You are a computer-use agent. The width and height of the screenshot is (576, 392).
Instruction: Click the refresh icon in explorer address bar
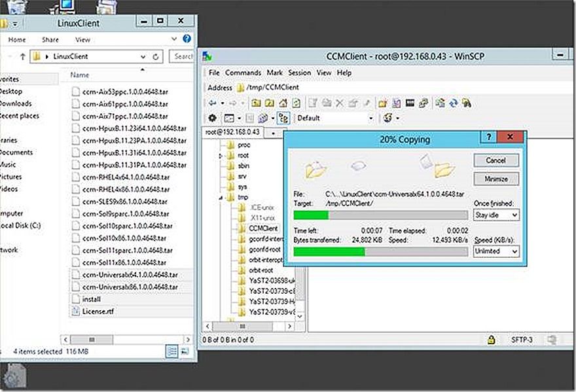[x=156, y=56]
